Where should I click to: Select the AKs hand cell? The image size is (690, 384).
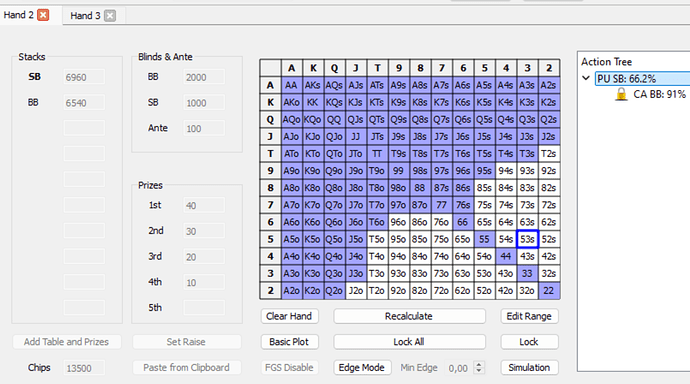tap(313, 85)
